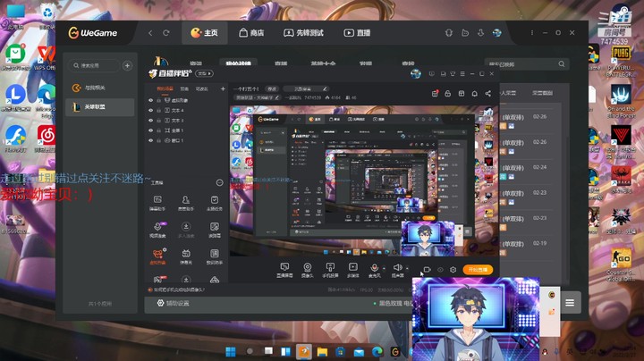Open match row dated 02-24
Screen dimensions: 644x361
(528, 172)
